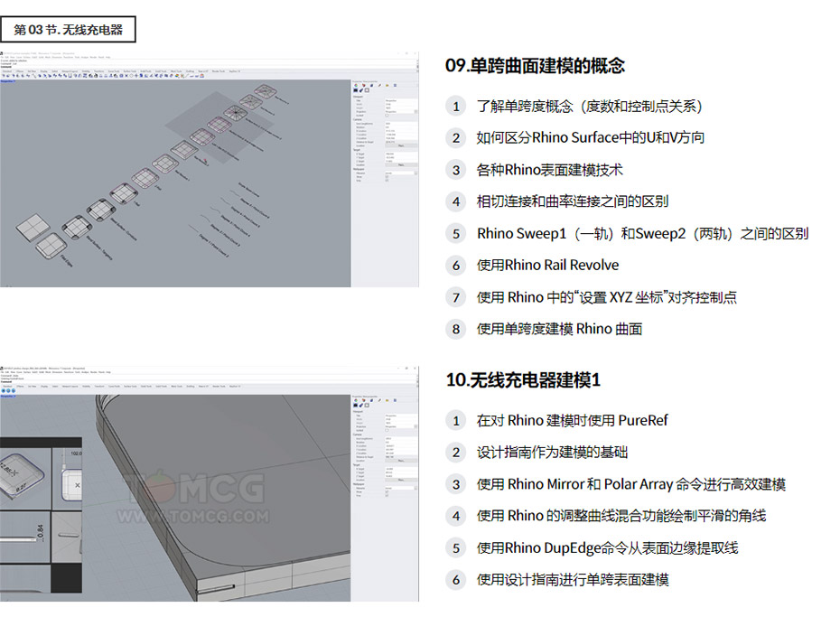The width and height of the screenshot is (840, 617).
Task: Toggle the Wallpaper Gray checkbox in section 09 Rhino
Action: 387,181
